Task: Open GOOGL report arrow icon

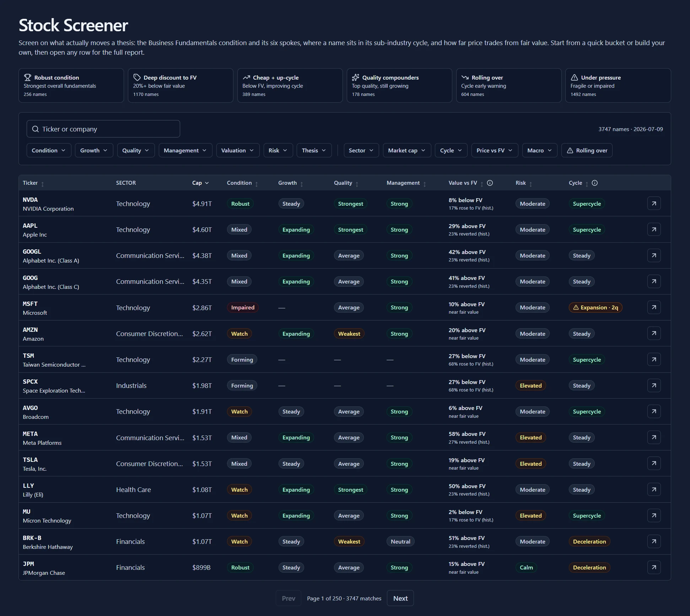Action: coord(654,255)
